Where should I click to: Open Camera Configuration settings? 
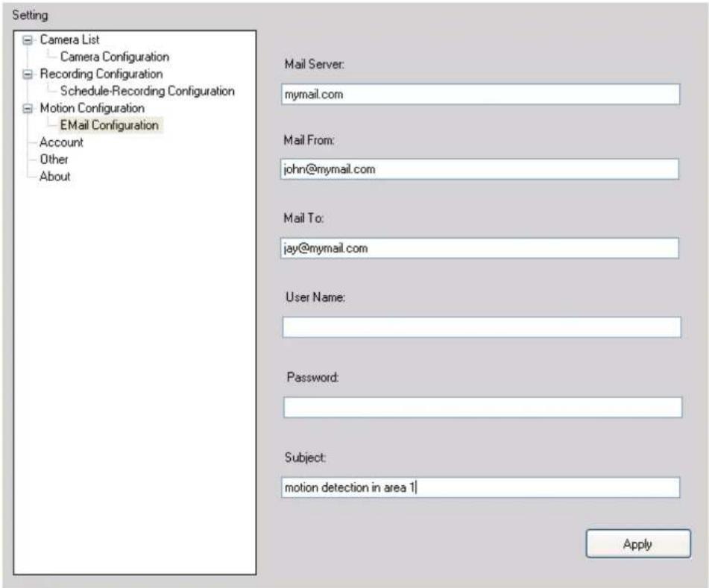point(114,57)
